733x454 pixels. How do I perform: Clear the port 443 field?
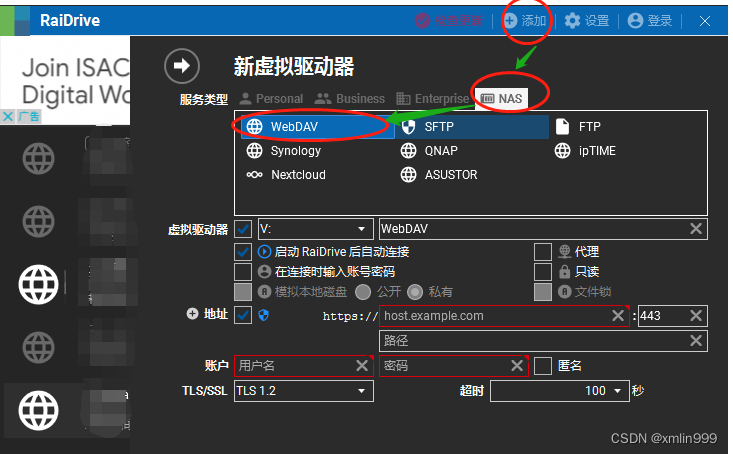coord(696,316)
